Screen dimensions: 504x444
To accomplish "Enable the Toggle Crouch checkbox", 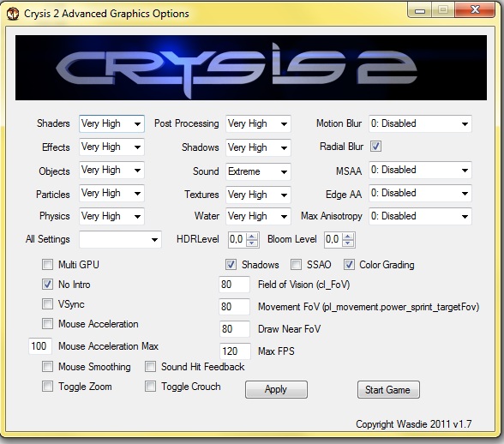I will tap(151, 386).
